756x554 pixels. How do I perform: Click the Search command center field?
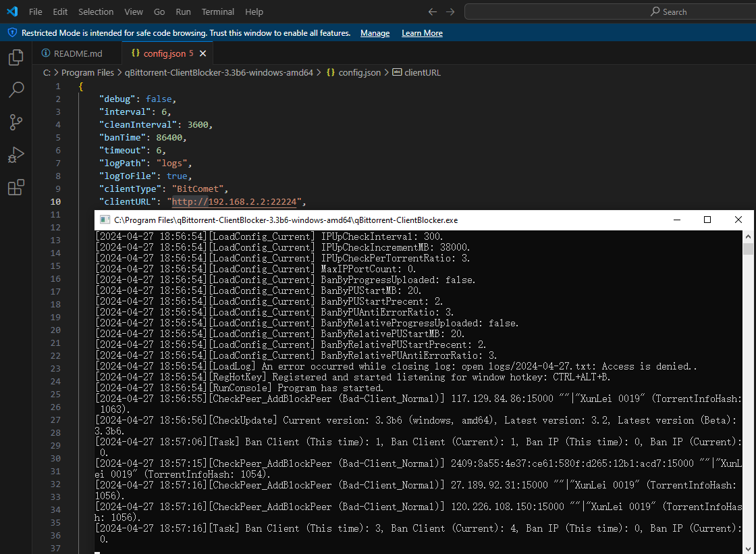click(610, 11)
